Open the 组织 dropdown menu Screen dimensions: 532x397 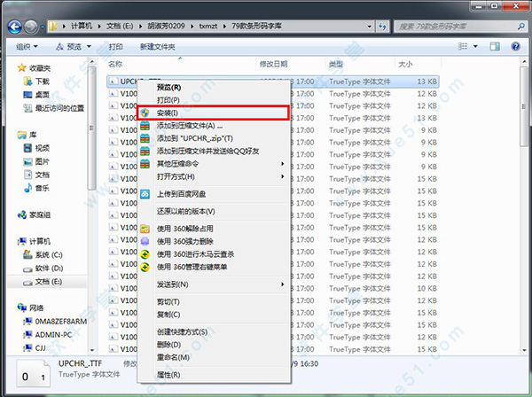pos(27,46)
